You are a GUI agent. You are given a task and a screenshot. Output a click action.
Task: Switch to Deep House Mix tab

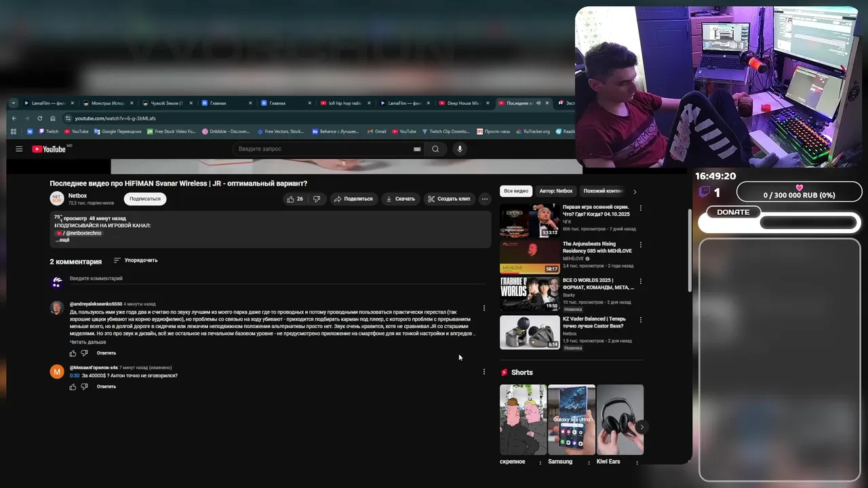pos(462,103)
